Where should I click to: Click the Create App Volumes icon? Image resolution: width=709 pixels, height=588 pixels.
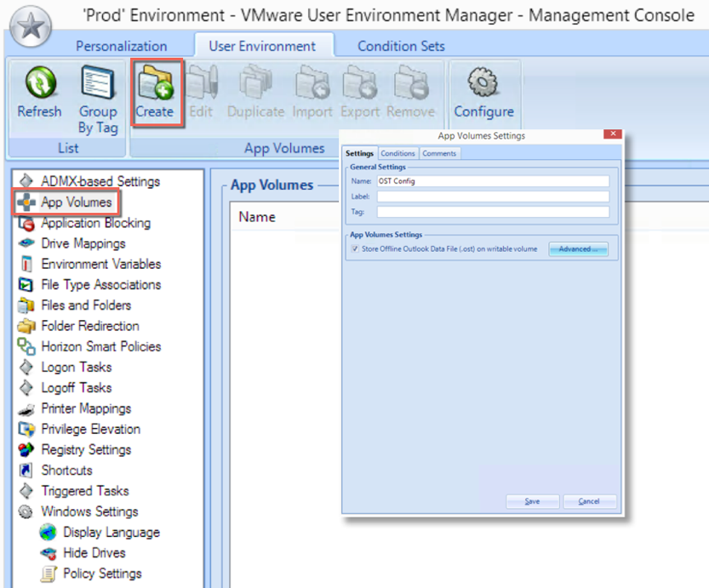coord(156,82)
